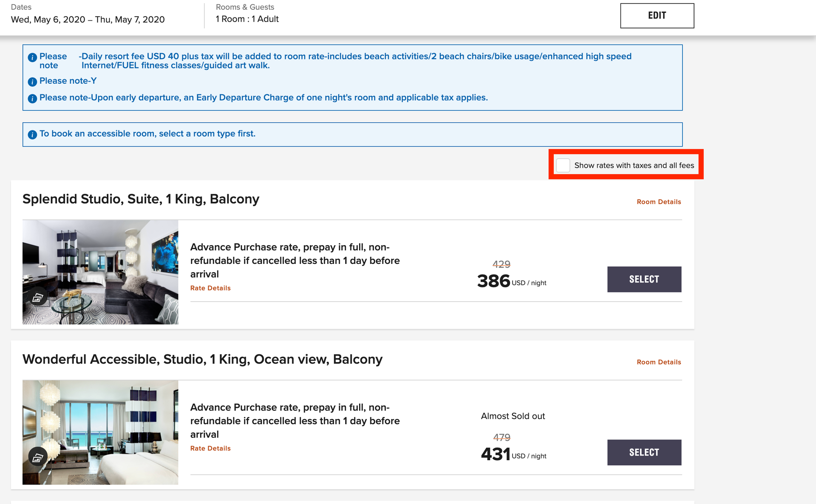Click EDIT to modify the search

[657, 15]
